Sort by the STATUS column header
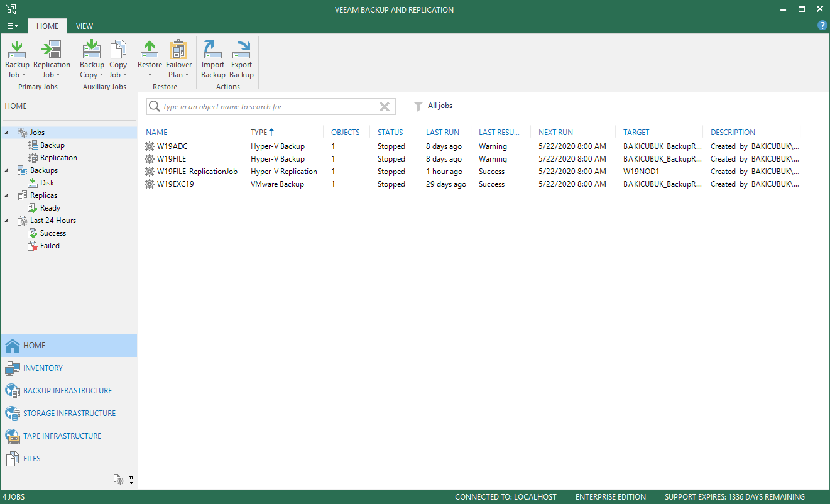This screenshot has height=504, width=830. point(390,133)
